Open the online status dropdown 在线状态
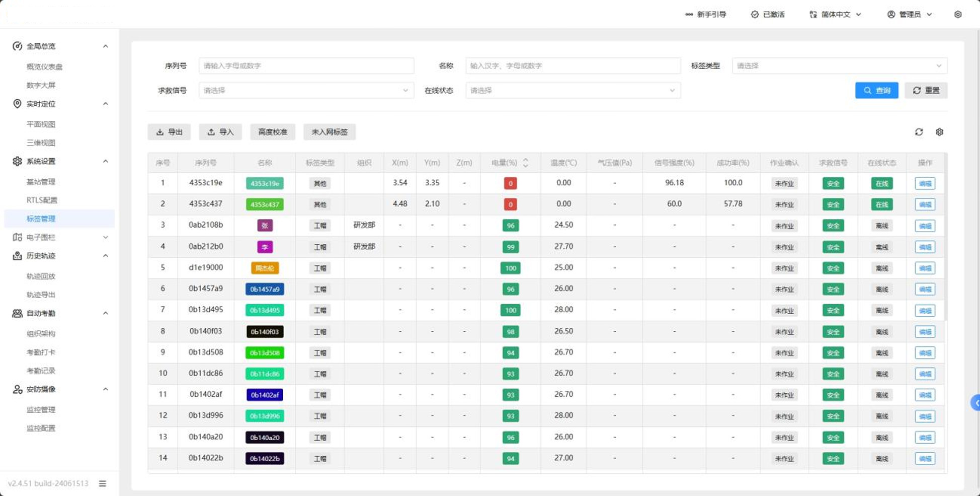The image size is (980, 496). click(573, 91)
